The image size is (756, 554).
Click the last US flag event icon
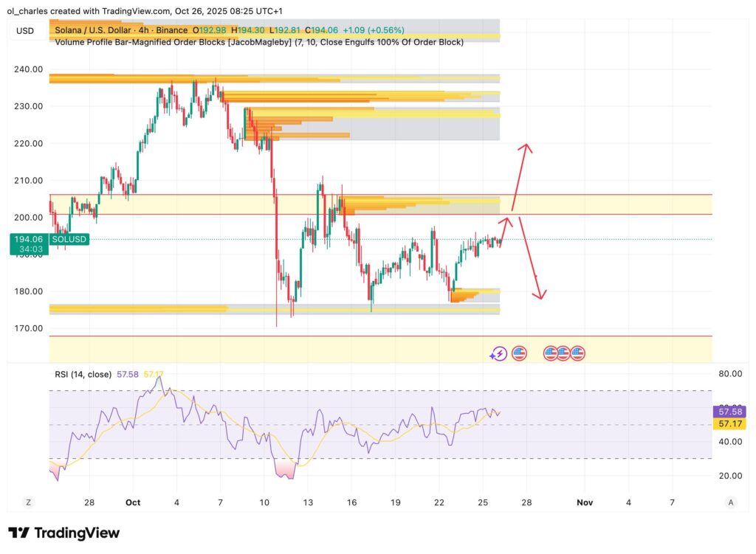[577, 354]
